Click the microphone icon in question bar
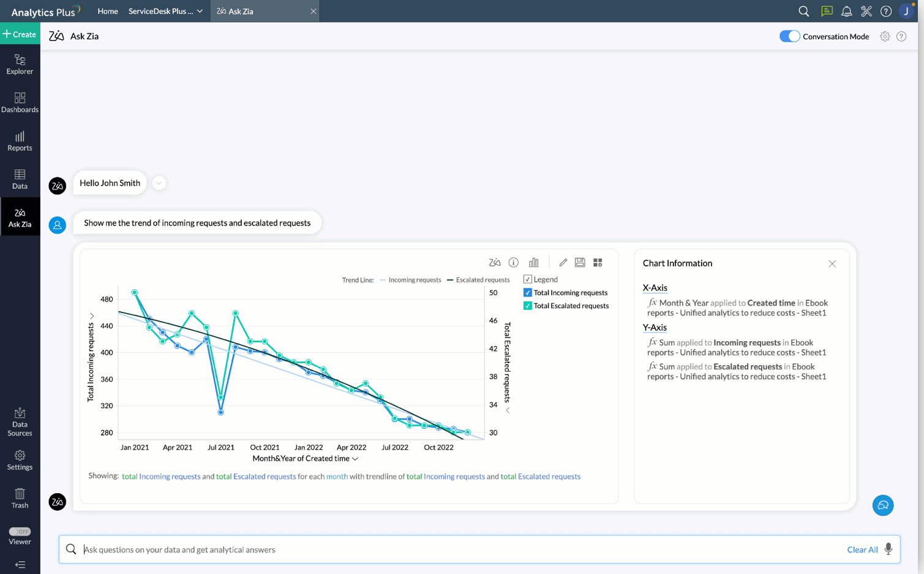 pyautogui.click(x=888, y=549)
